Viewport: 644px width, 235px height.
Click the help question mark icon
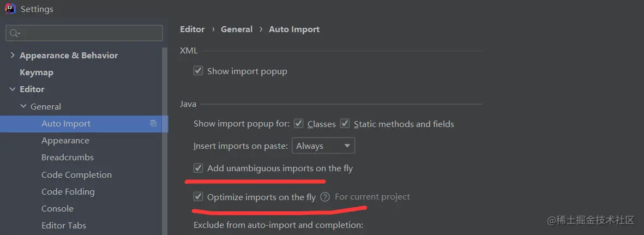tap(325, 197)
